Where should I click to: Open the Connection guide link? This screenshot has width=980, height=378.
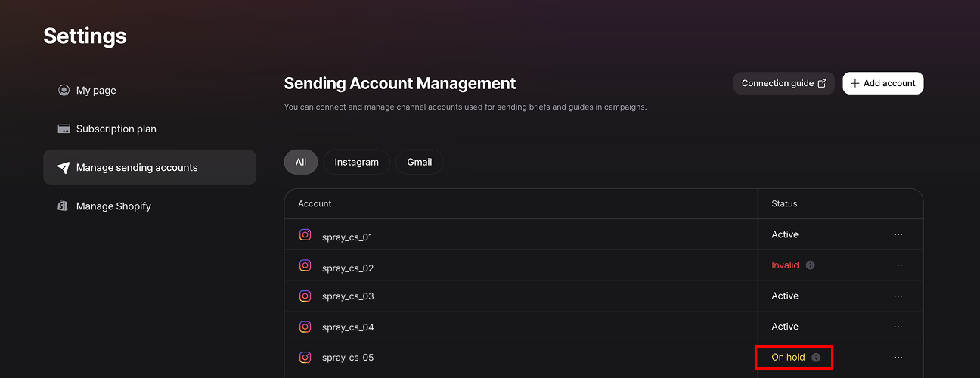coord(783,83)
